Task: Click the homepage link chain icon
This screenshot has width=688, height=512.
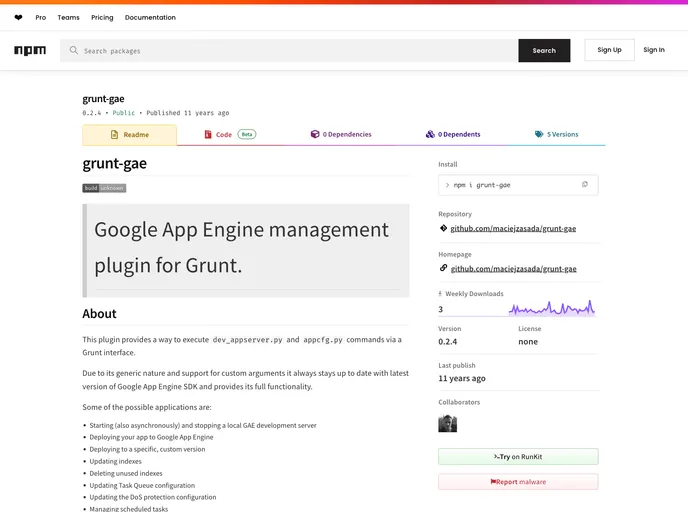Action: [443, 268]
